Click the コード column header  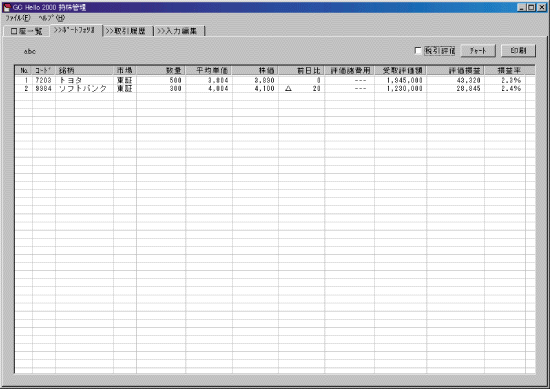44,71
